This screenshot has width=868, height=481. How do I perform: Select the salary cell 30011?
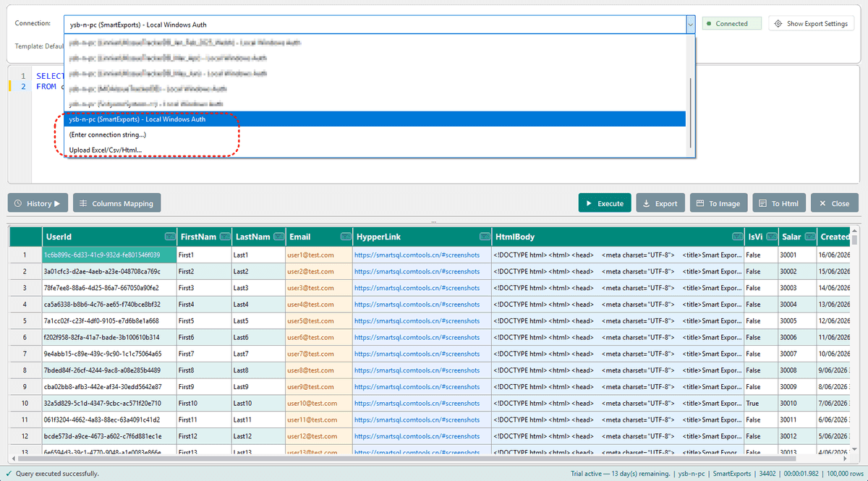[x=797, y=420]
